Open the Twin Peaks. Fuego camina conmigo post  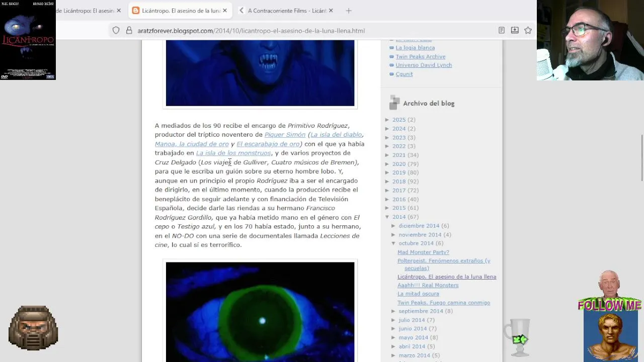point(444,303)
